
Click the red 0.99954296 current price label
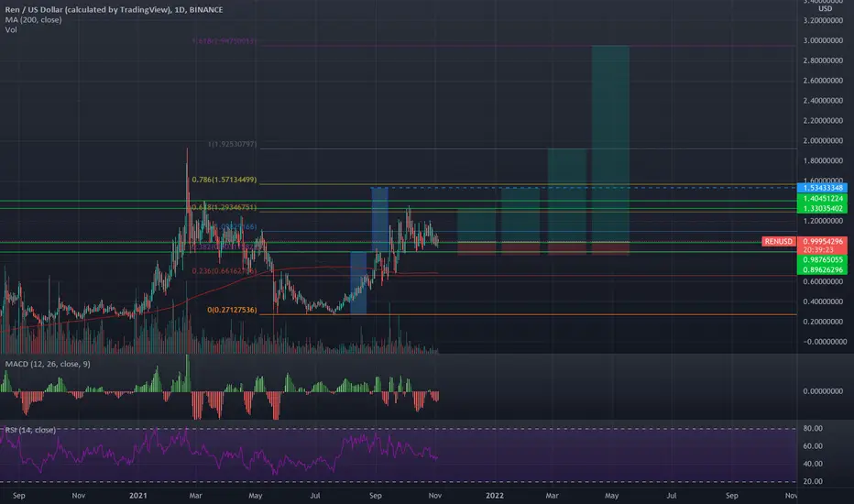822,241
